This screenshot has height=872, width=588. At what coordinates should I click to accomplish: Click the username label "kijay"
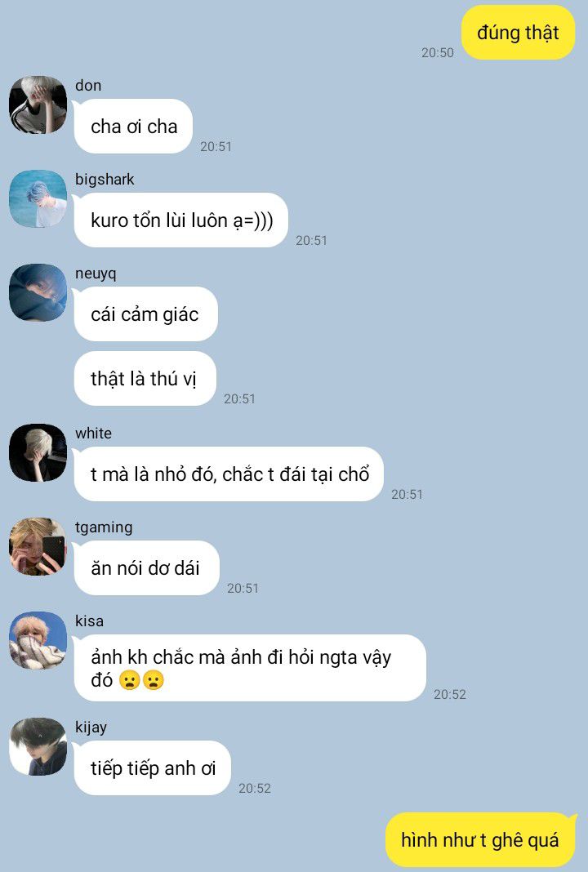point(91,727)
